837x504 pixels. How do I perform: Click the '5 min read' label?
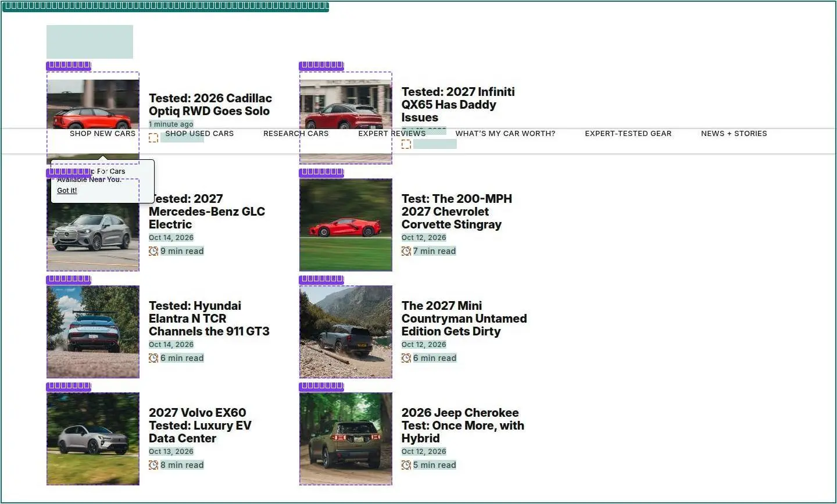click(x=435, y=465)
